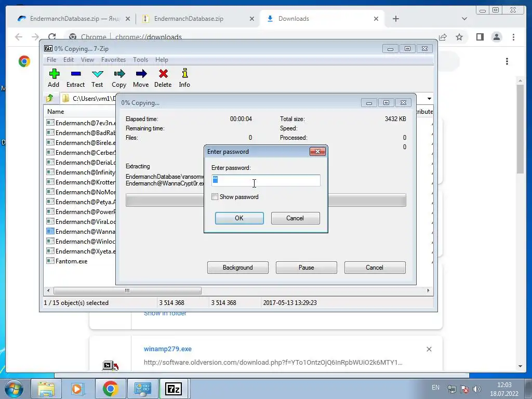
Task: Click the Extract toolbar icon
Action: click(75, 78)
